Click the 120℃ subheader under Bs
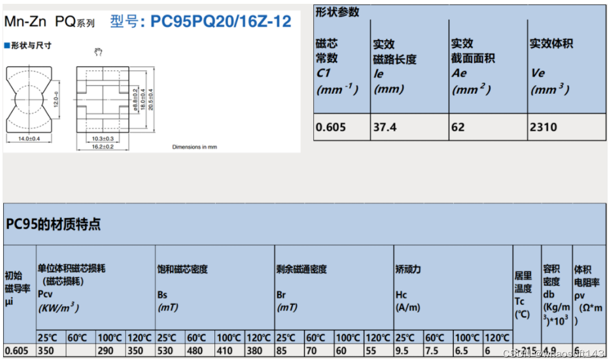Screen dimensions: 614x364 pos(259,338)
